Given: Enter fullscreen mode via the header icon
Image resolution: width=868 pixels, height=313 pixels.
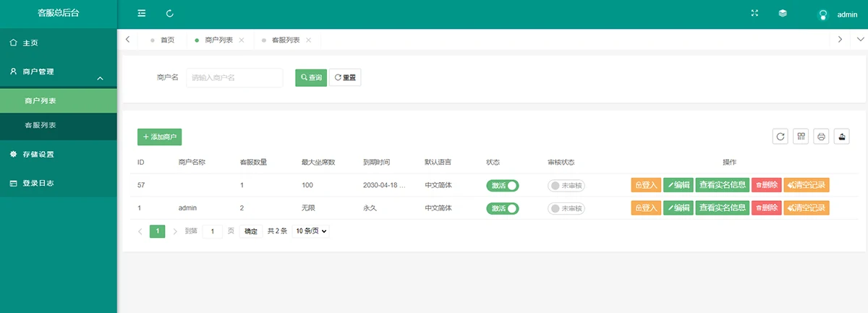Looking at the screenshot, I should pos(755,14).
